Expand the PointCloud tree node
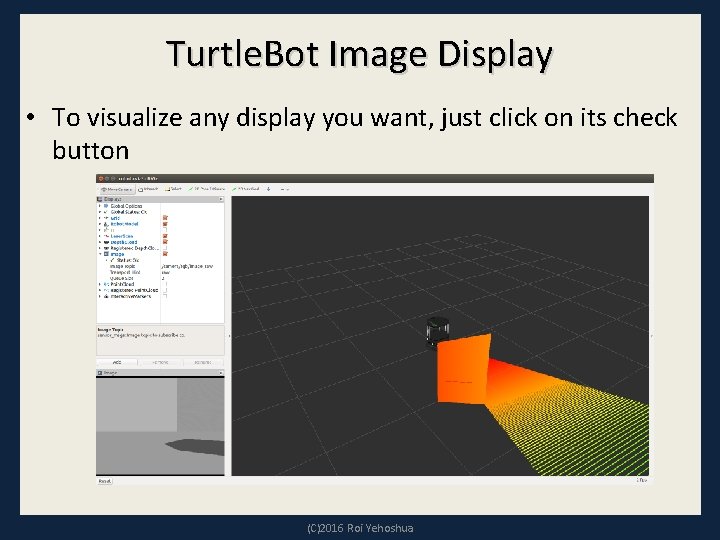This screenshot has height=540, width=720. pos(100,284)
